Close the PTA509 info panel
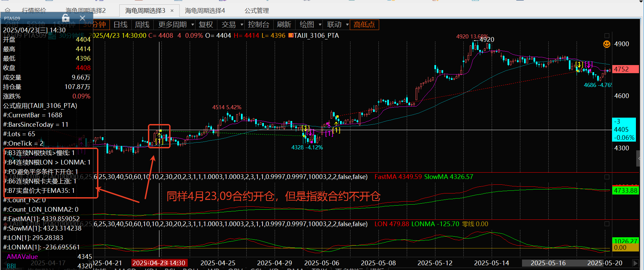The width and height of the screenshot is (644, 270). tap(83, 18)
